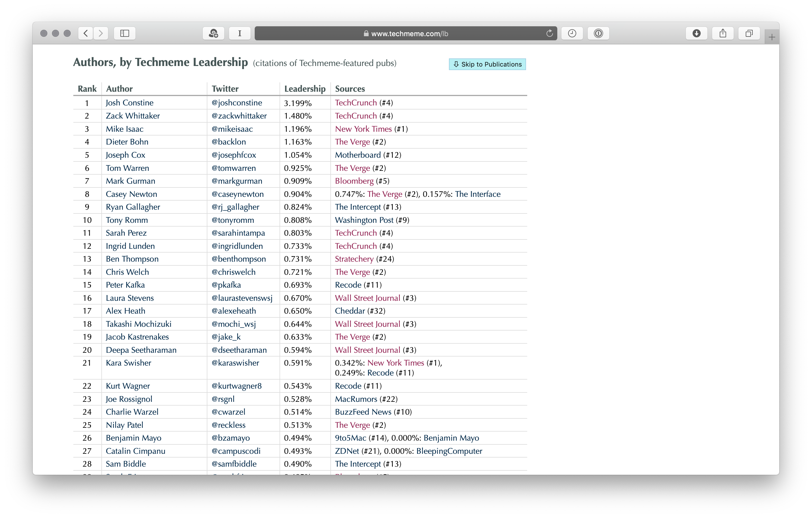Click the Instapaper 'I' extension button
This screenshot has width=812, height=518.
pyautogui.click(x=240, y=33)
